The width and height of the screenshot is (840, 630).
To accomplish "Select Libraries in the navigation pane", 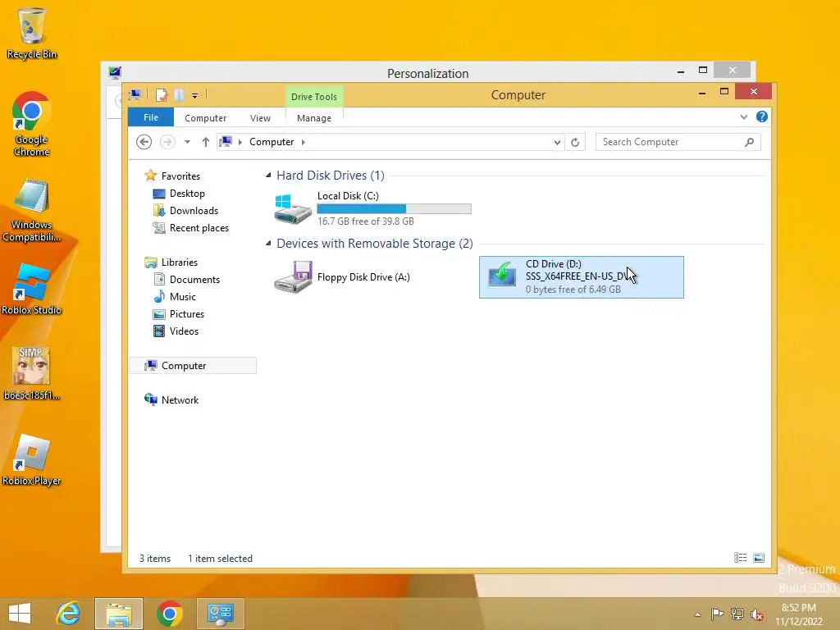I will (x=180, y=262).
